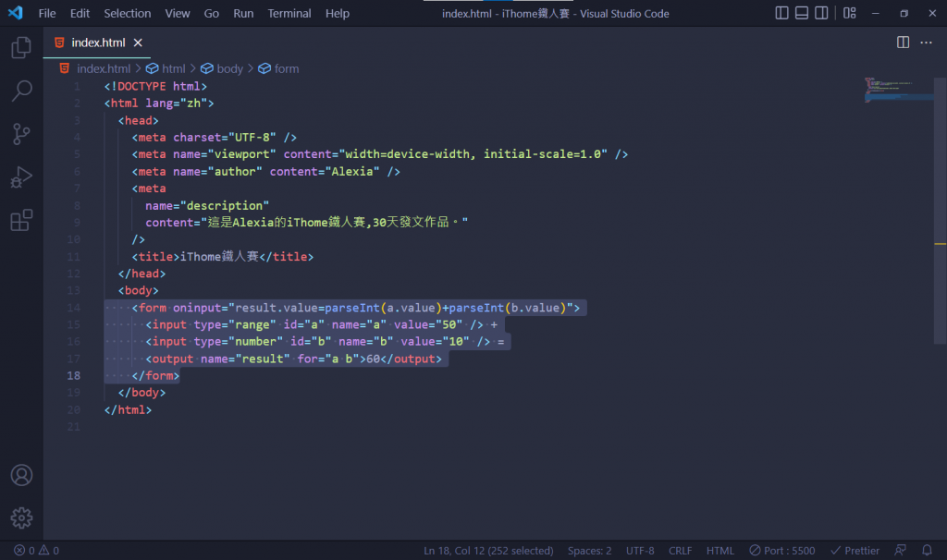The height and width of the screenshot is (560, 947).
Task: Open the notifications bell icon
Action: 927,551
